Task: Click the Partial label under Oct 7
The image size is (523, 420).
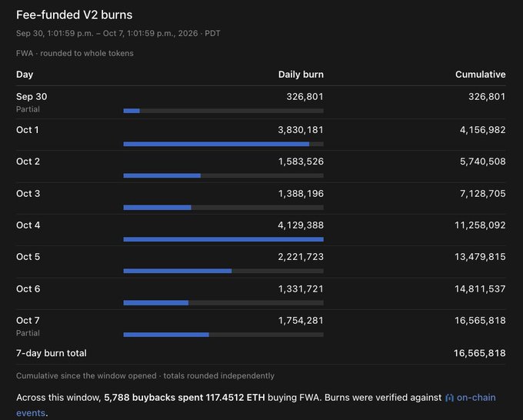Action: coord(28,333)
